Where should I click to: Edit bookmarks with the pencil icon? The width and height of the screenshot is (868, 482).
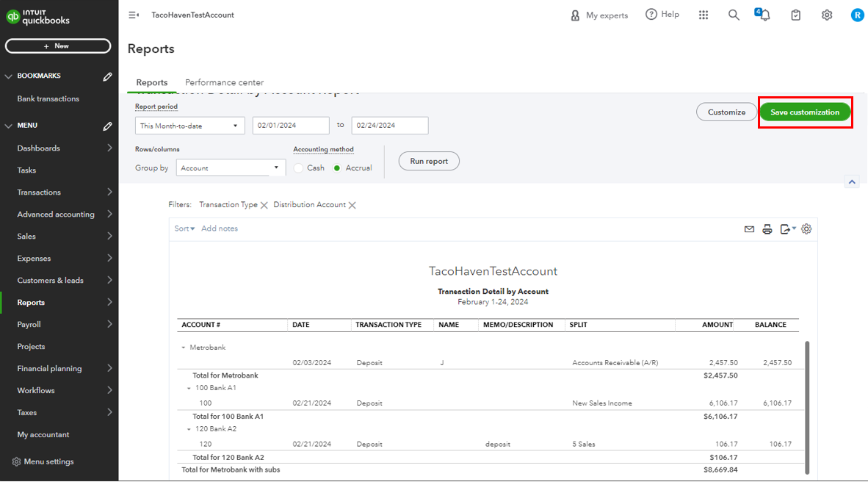coord(107,76)
